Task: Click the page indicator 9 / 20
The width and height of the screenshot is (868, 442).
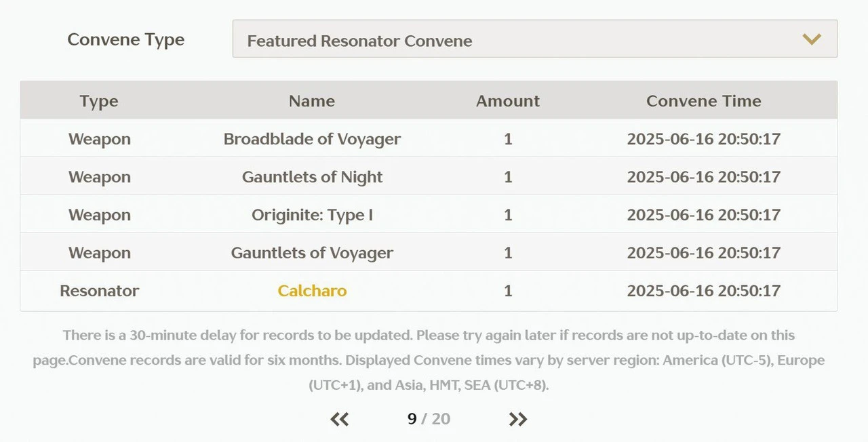Action: point(429,419)
